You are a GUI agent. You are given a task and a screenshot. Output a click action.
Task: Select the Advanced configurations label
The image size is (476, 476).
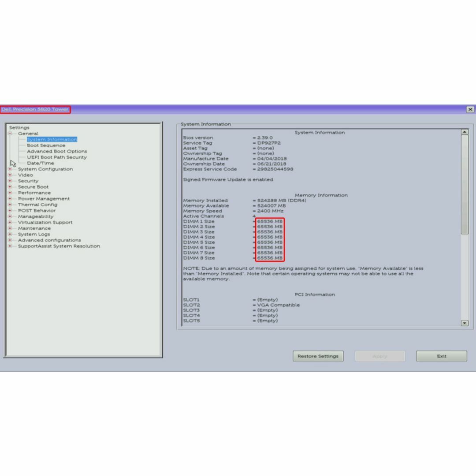click(x=49, y=240)
